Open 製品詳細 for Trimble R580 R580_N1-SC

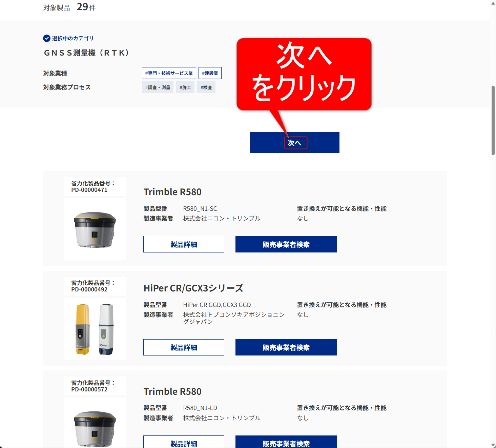(x=184, y=244)
